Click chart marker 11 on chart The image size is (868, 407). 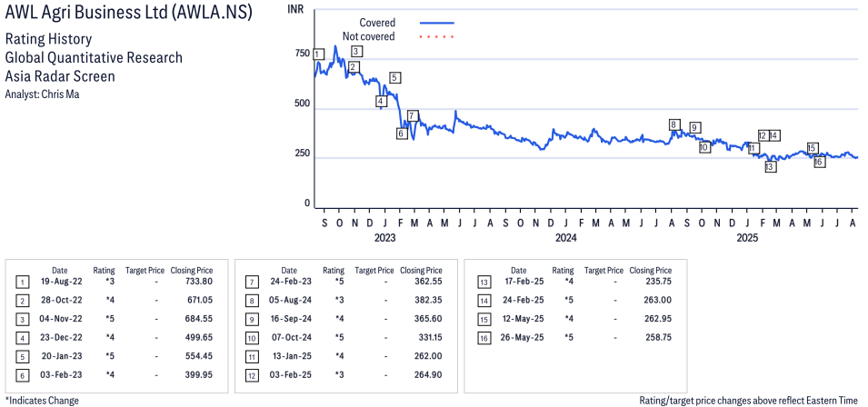pyautogui.click(x=753, y=148)
